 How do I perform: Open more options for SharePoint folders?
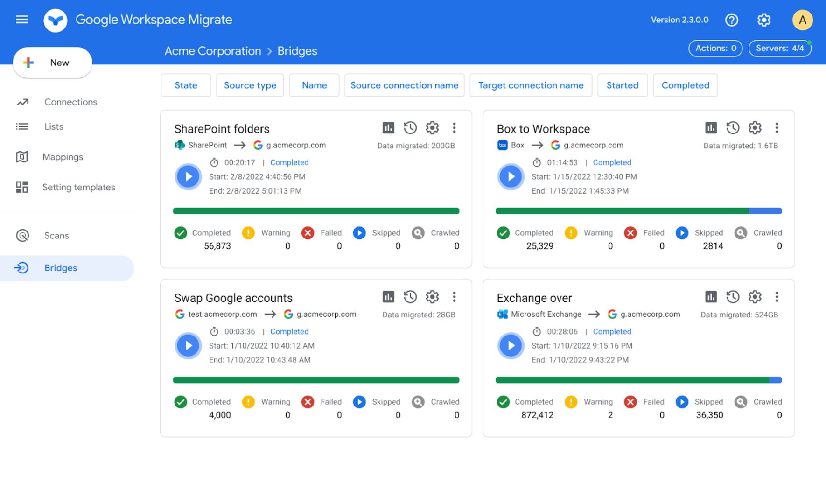454,128
